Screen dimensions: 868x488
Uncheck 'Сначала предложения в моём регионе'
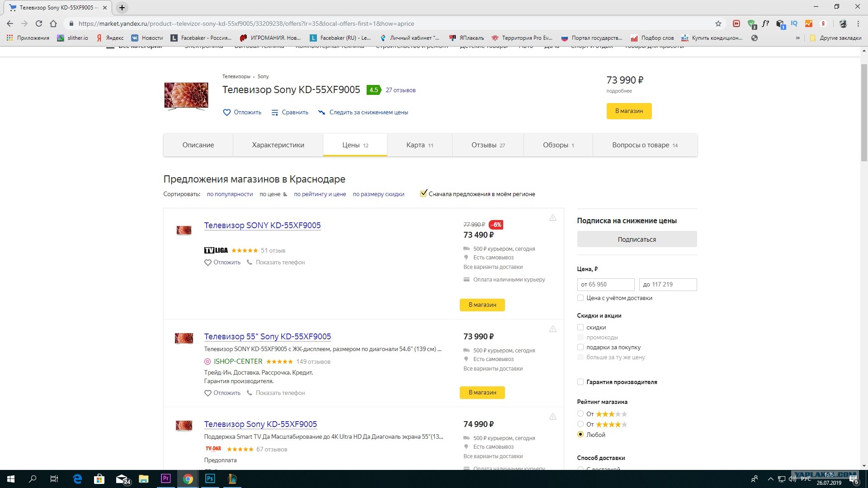tap(424, 194)
